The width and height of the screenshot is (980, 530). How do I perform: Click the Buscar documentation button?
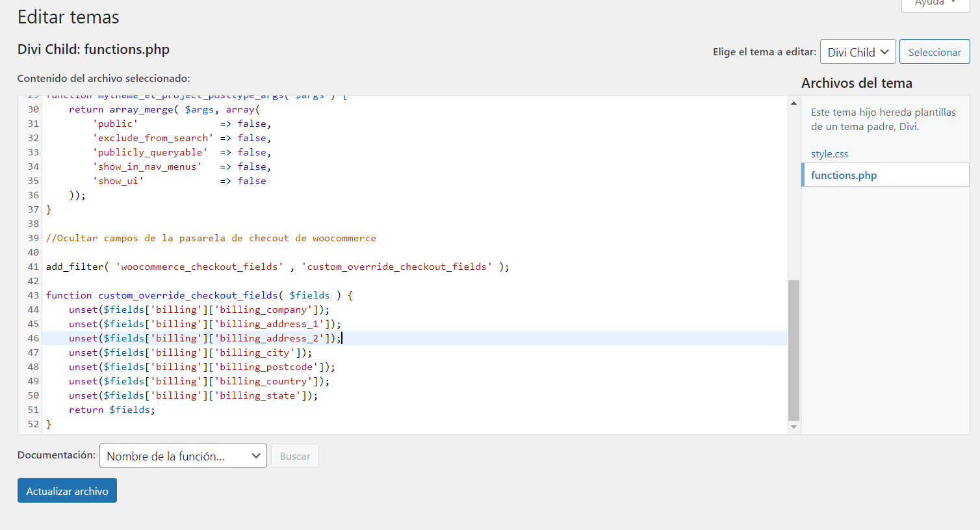point(294,456)
